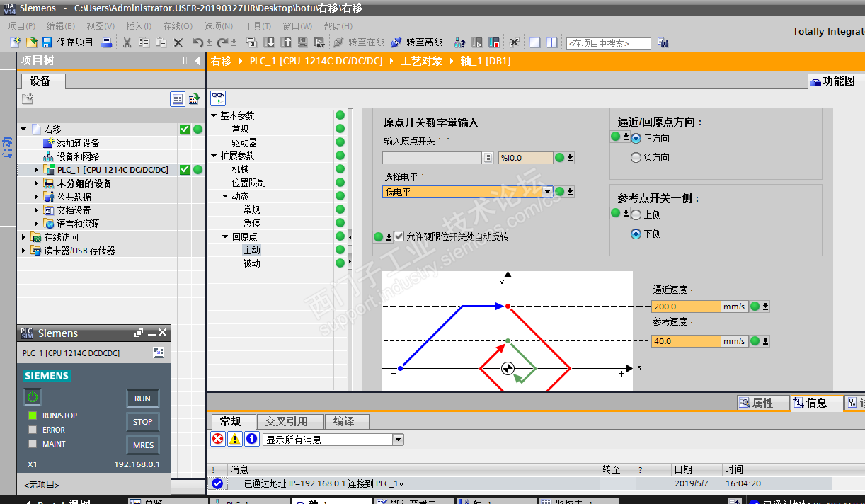This screenshot has width=865, height=504.
Task: Open the 显示所有消息 filter dropdown
Action: 398,440
